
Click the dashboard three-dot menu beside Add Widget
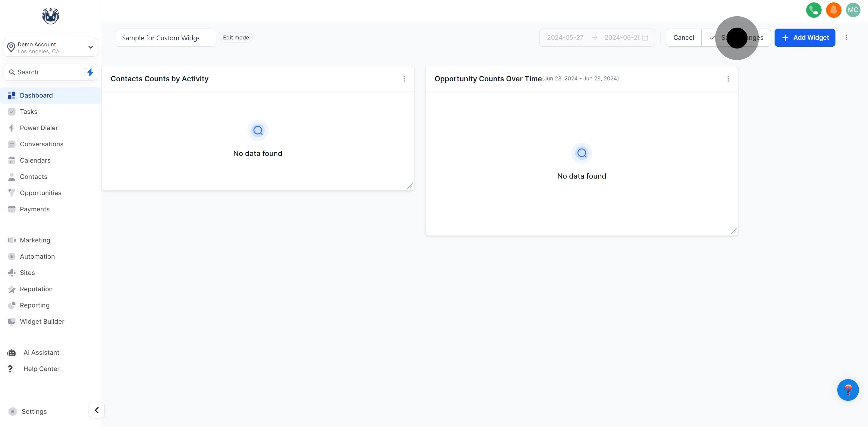pos(846,38)
